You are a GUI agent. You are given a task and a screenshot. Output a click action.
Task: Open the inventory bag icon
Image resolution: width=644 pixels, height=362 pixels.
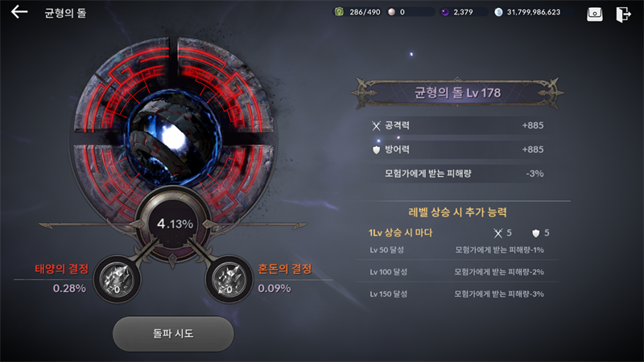[594, 14]
